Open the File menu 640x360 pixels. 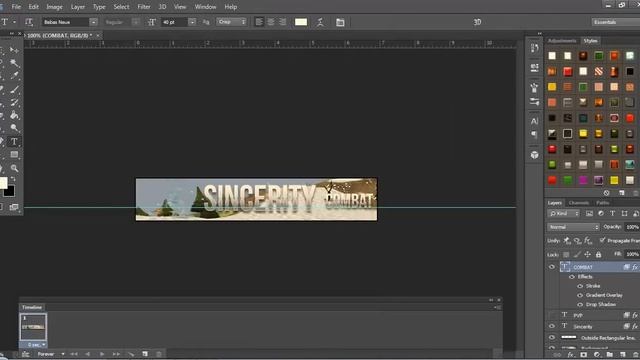click(16, 7)
